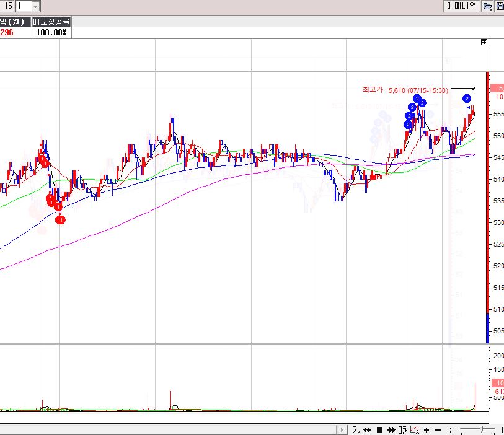This screenshot has height=435, width=504.
Task: Click the horizontal scrollbar right arrow
Action: tap(342, 429)
